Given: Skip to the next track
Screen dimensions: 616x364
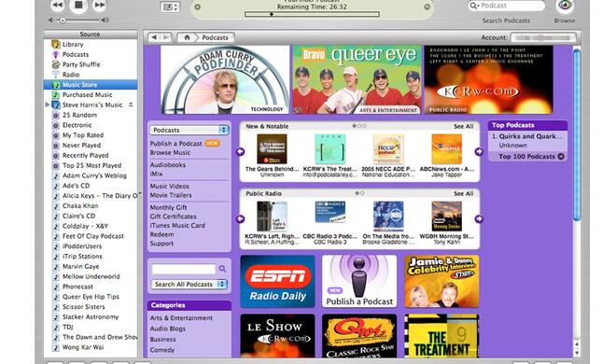Looking at the screenshot, I should [x=99, y=5].
